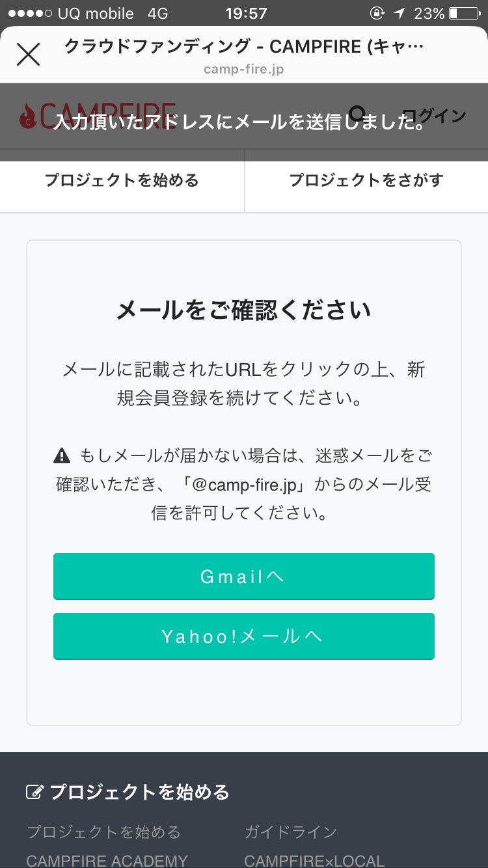Tap the warning triangle icon in notice
This screenshot has height=868, width=488.
tap(62, 455)
